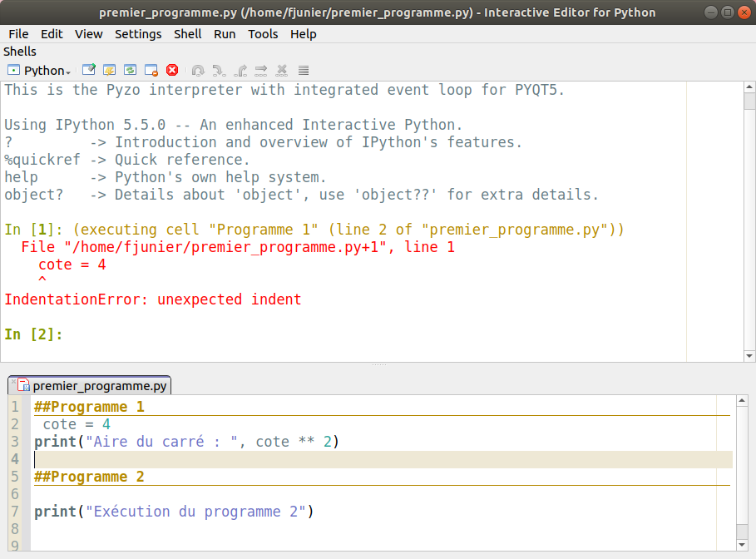Close the premier_programme.py tab with its x
756x559 pixels.
pyautogui.click(x=13, y=382)
